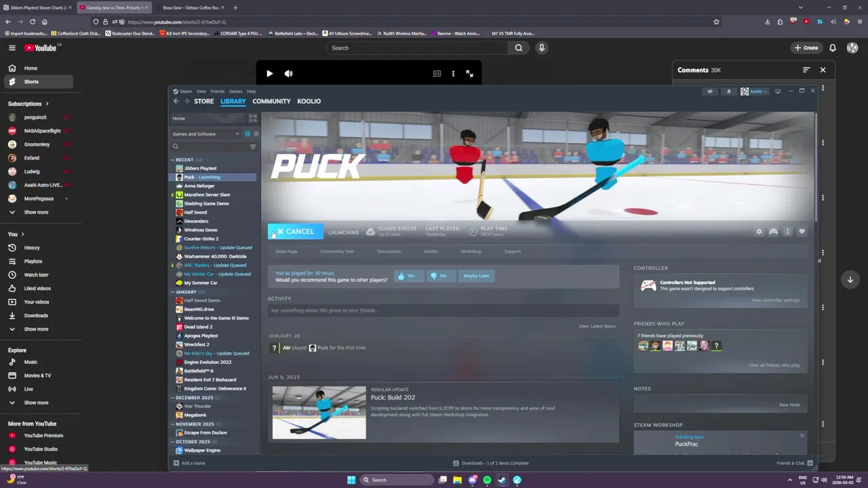Screen dimensions: 868x488
Task: Click View Latest News link
Action: coord(597,327)
